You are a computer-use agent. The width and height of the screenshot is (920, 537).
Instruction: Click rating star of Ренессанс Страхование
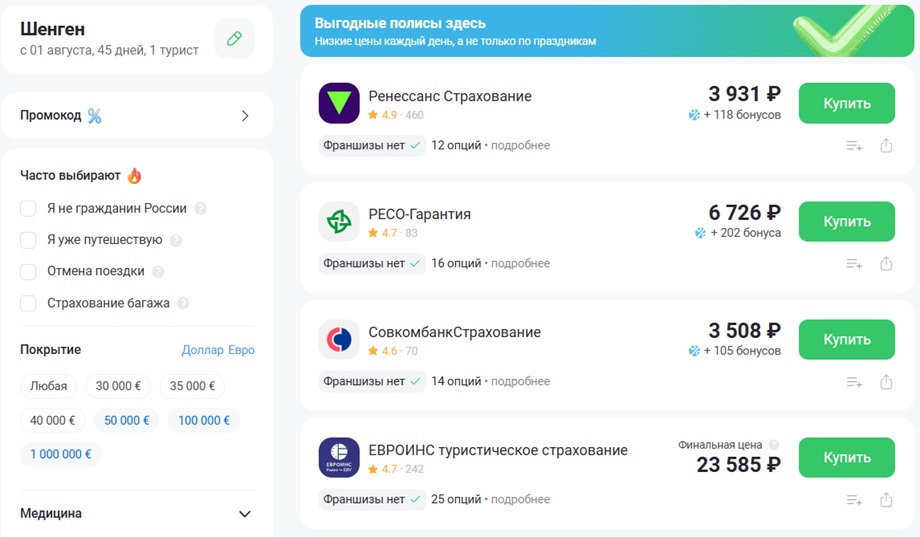pos(373,115)
